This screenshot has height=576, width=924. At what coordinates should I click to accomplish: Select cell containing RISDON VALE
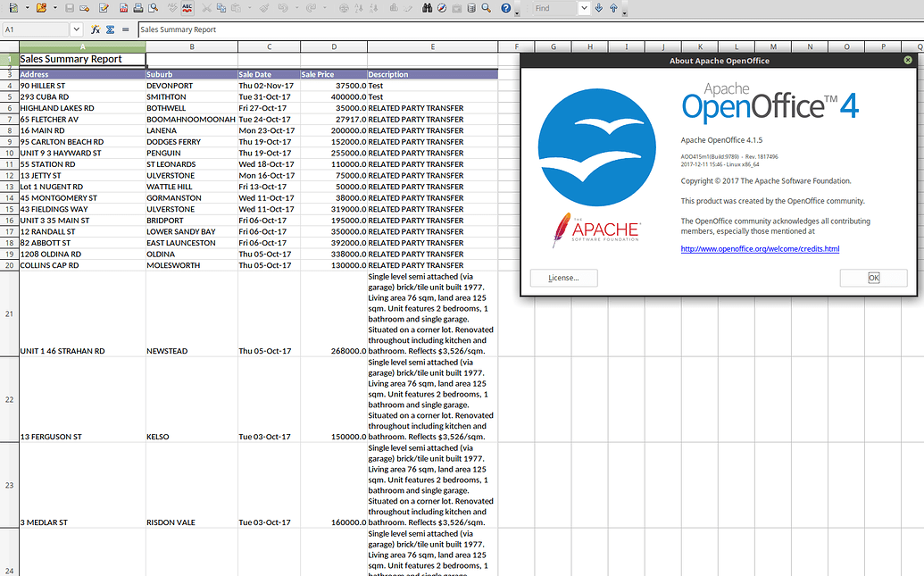click(192, 485)
